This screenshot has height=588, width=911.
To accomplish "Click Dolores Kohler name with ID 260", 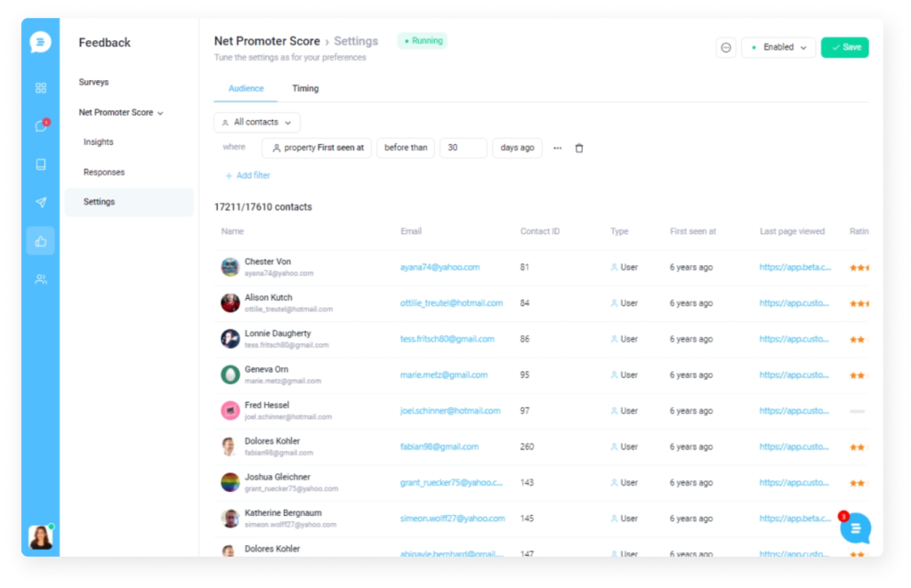I will pyautogui.click(x=272, y=441).
